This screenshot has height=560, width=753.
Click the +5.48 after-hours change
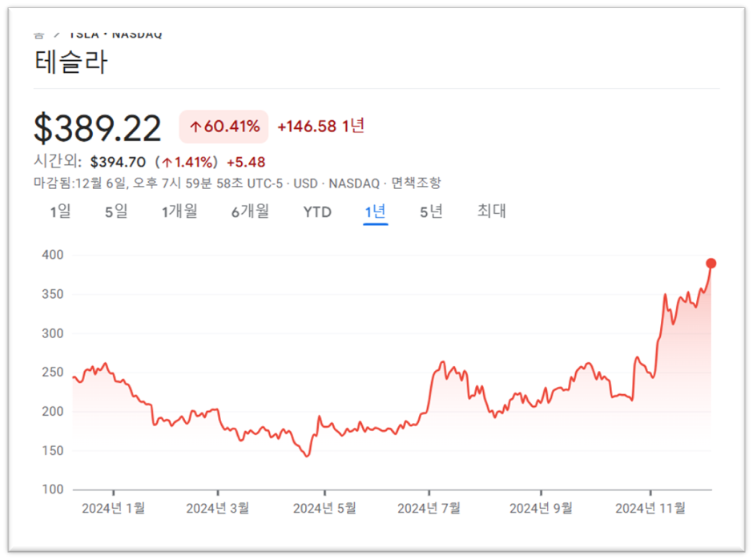click(246, 162)
